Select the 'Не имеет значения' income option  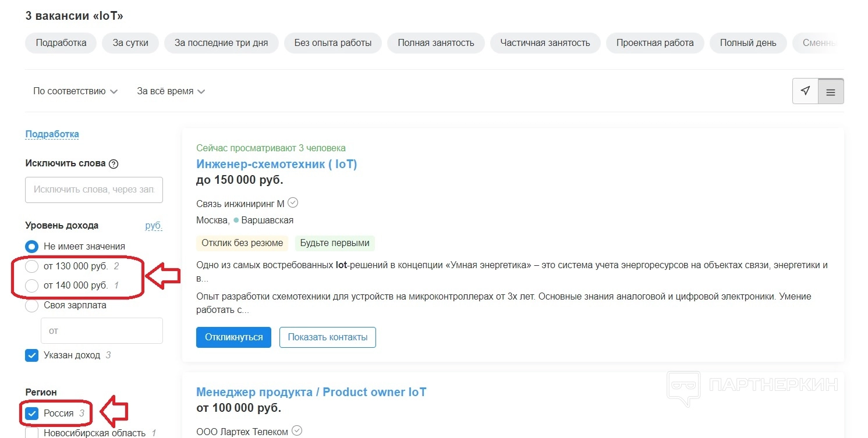tap(32, 247)
